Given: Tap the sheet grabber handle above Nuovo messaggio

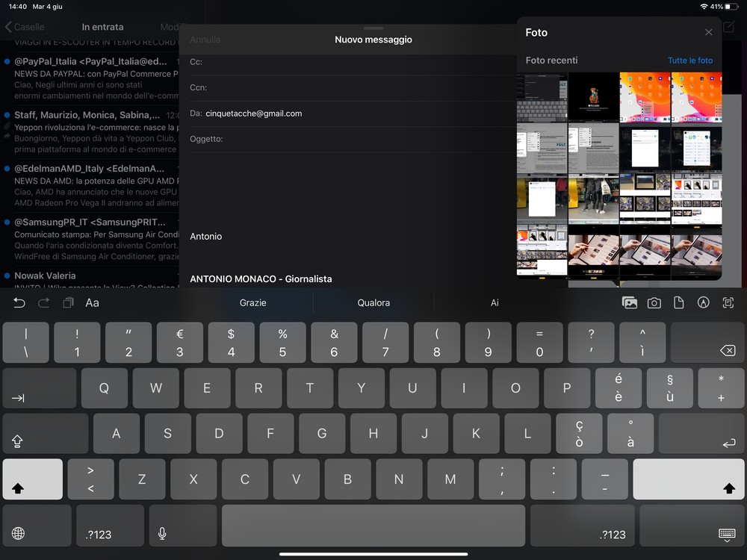Looking at the screenshot, I should (373, 28).
